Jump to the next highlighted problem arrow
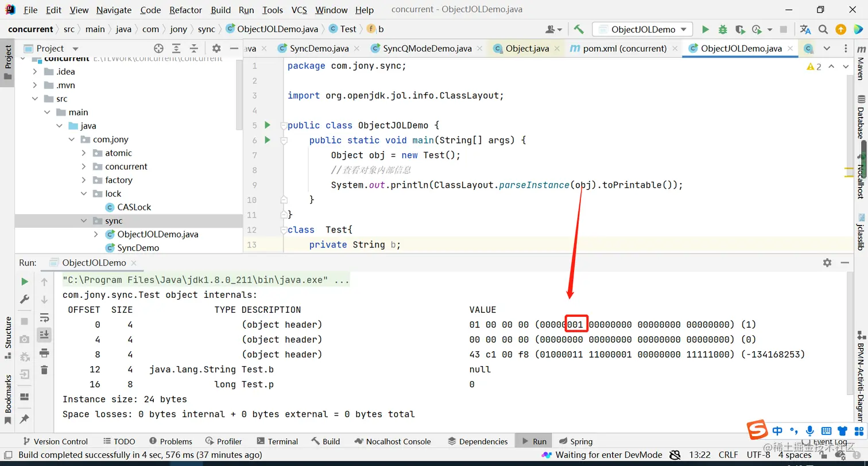The height and width of the screenshot is (466, 868). (844, 67)
